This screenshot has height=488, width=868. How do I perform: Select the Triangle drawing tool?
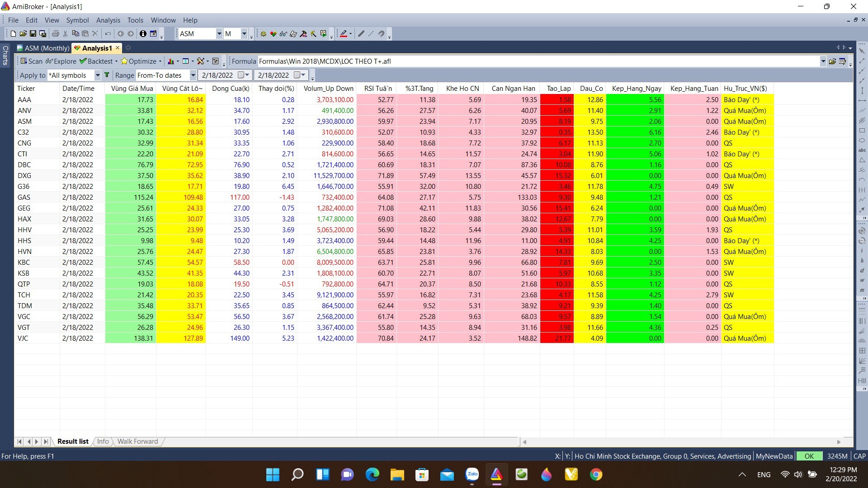[x=862, y=160]
